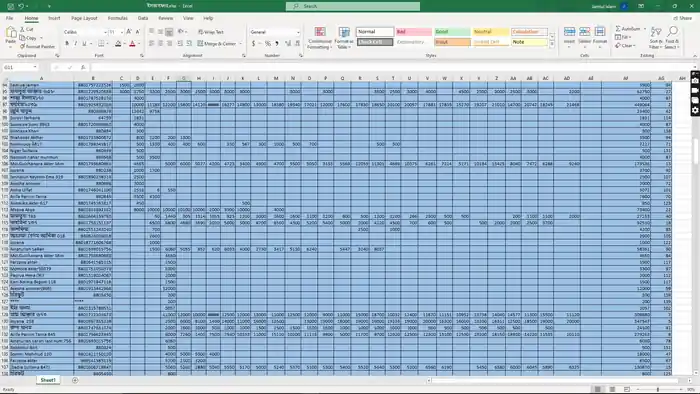Toggle Middle Align vertical alignment
Screen dimensions: 700x394
pyautogui.click(x=160, y=32)
